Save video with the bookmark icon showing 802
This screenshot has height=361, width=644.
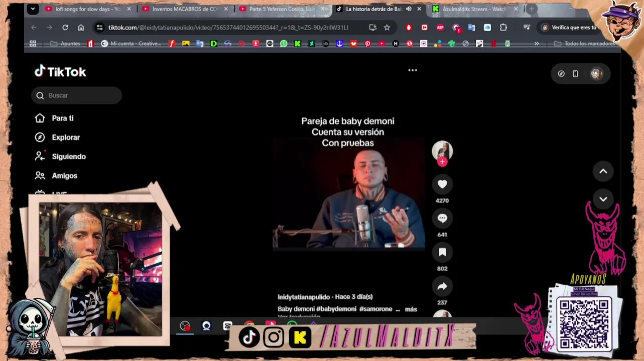(x=442, y=253)
